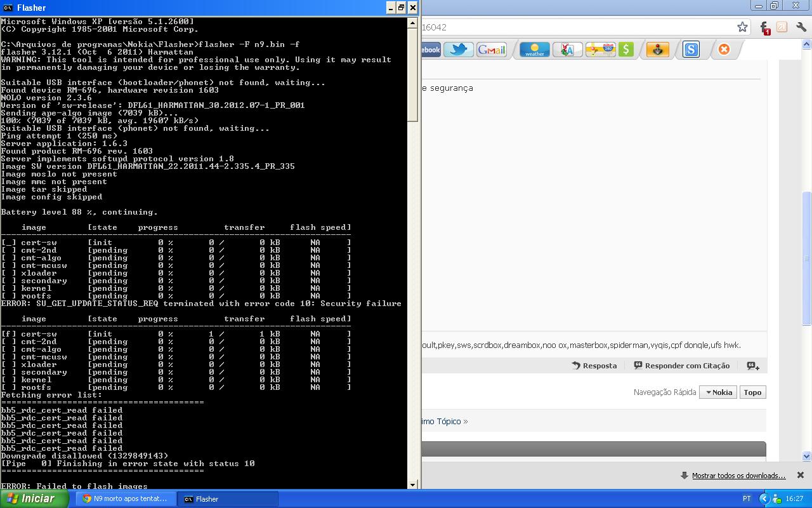Click the system clock showing 16:27
The image size is (812, 508).
[794, 499]
